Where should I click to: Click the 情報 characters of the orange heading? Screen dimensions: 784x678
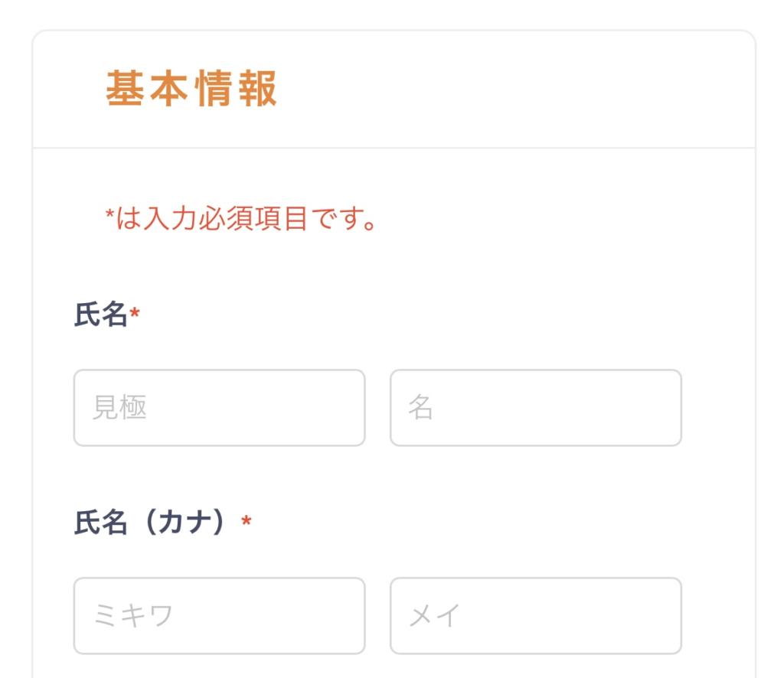click(236, 90)
